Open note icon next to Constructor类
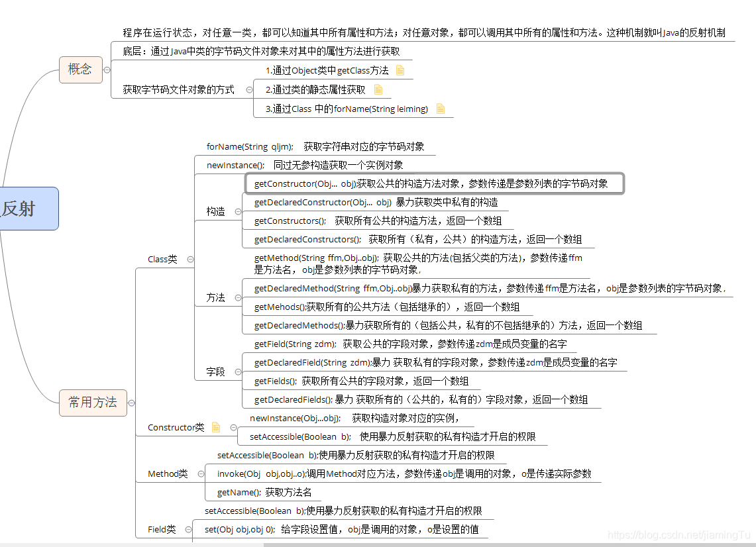The image size is (756, 547). [x=216, y=428]
